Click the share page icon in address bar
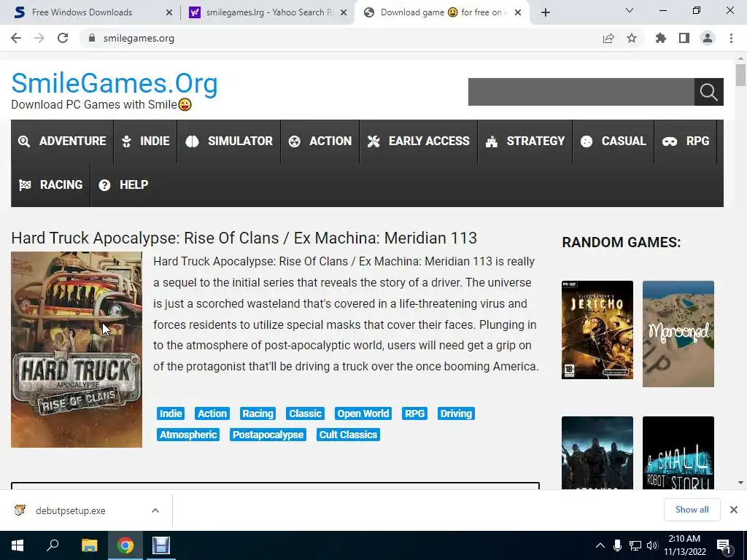Image resolution: width=747 pixels, height=560 pixels. tap(608, 38)
